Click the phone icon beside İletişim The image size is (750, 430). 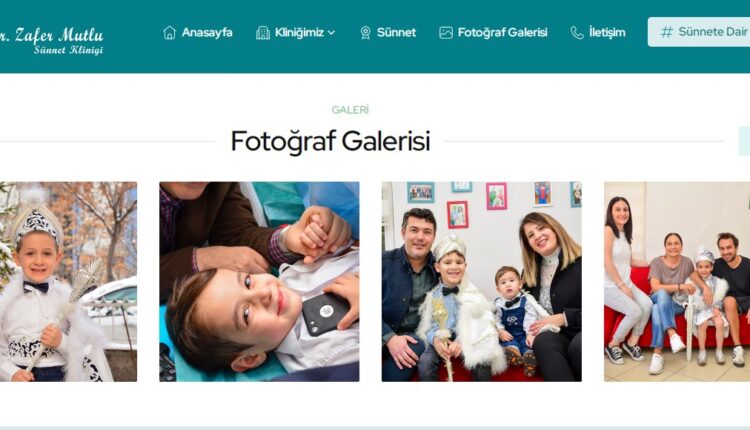click(x=577, y=33)
